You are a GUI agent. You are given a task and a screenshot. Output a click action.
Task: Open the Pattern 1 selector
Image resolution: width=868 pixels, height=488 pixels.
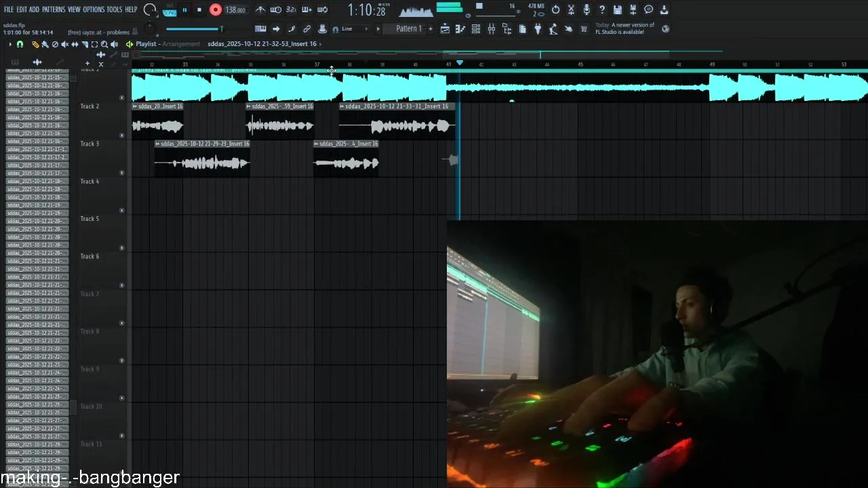[405, 28]
